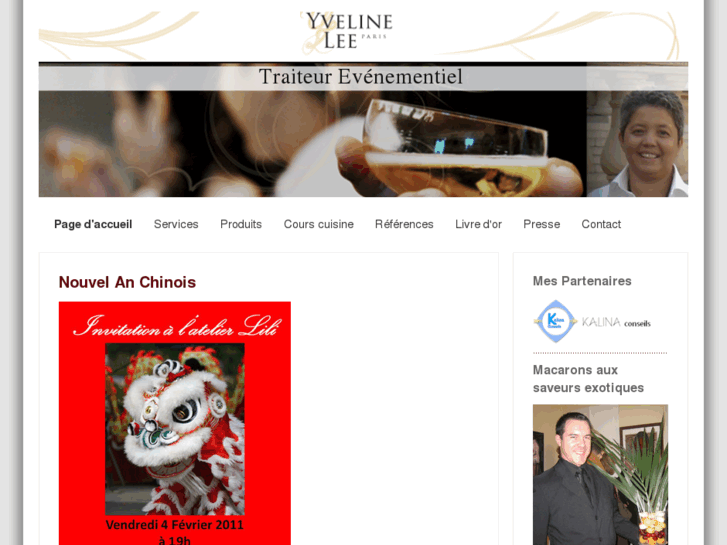
Task: Click the Vendredi 4 Février 2011 date text
Action: click(x=174, y=525)
